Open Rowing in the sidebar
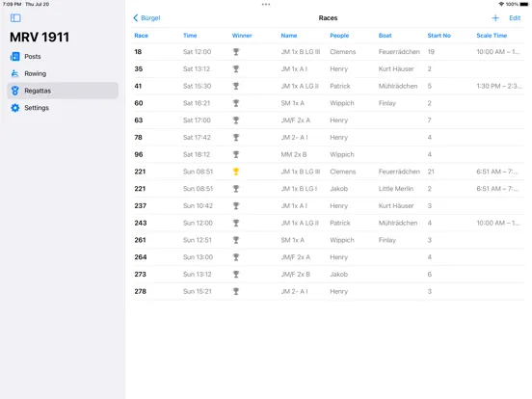The image size is (532, 399). coord(63,73)
